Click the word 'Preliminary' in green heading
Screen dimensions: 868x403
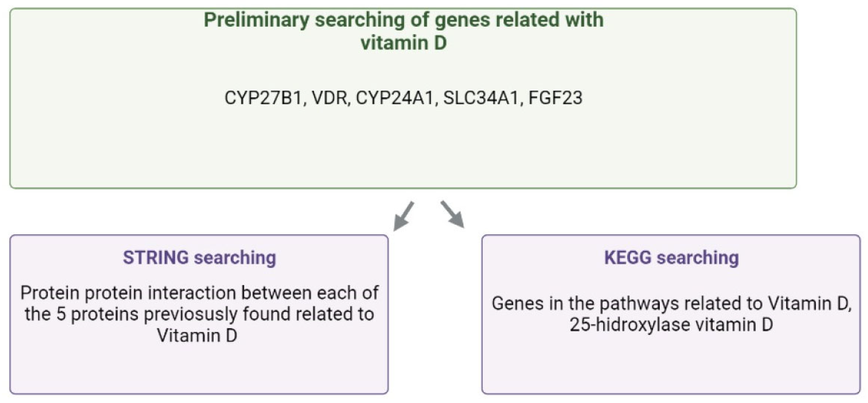(256, 19)
